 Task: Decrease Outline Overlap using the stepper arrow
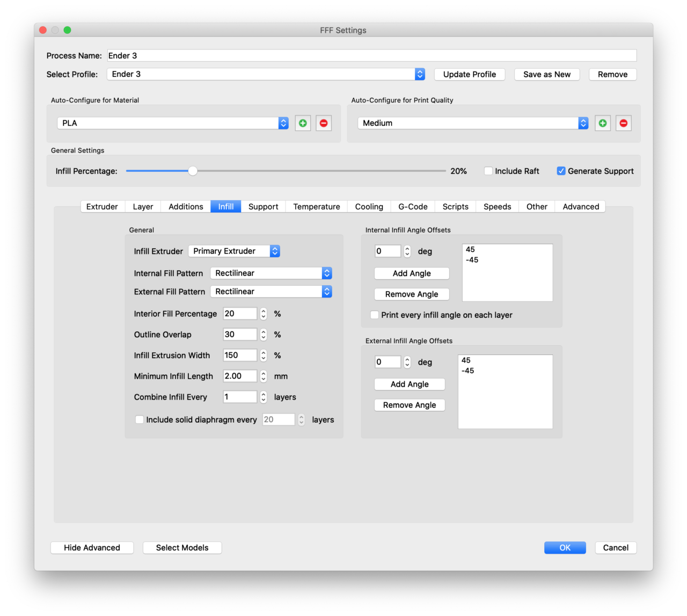262,337
